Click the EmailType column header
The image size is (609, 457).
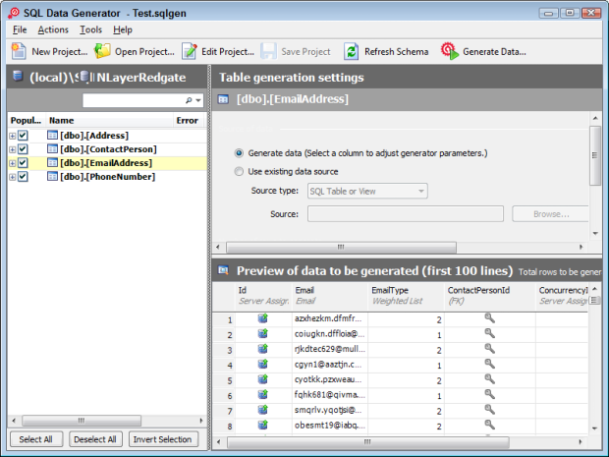coord(406,295)
